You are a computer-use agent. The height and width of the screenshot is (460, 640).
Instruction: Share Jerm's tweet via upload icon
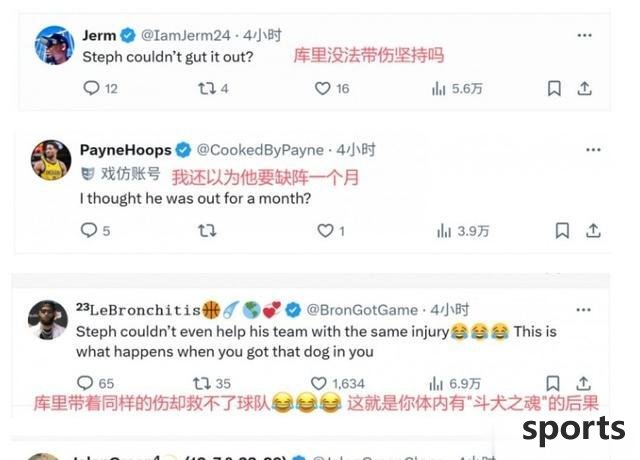tap(584, 88)
